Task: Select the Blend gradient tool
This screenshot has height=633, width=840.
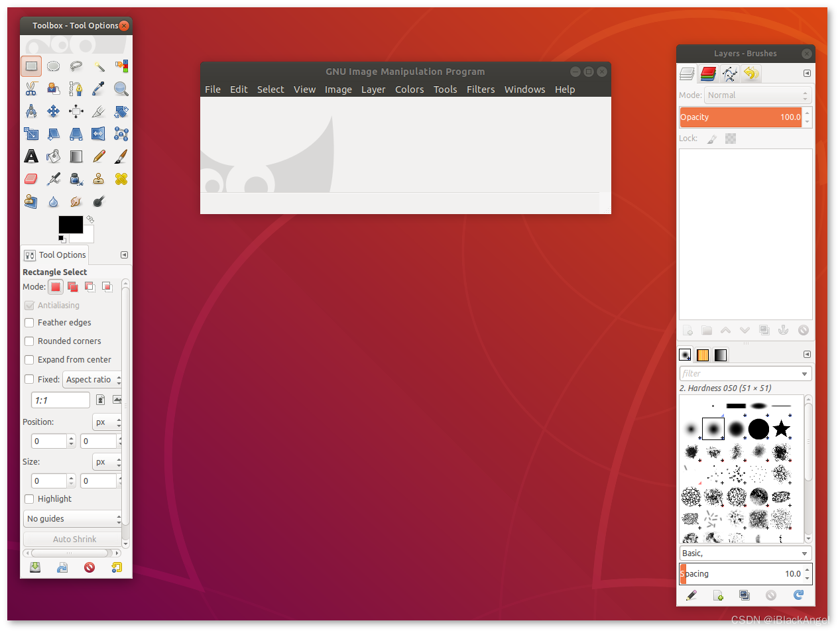Action: pyautogui.click(x=76, y=156)
